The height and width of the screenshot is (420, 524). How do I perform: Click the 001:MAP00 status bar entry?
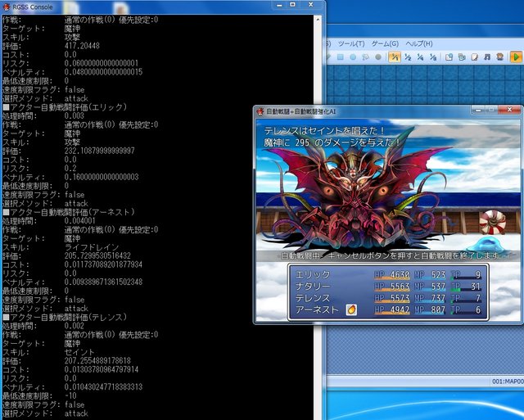[508, 382]
